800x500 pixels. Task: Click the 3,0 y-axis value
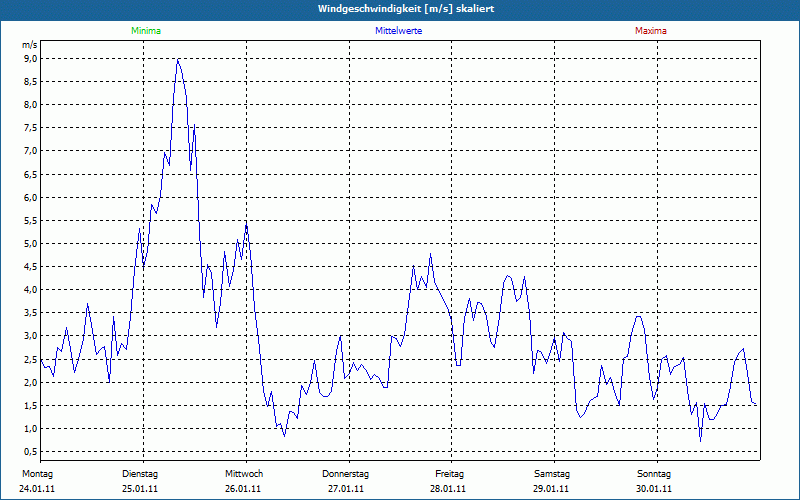click(31, 336)
